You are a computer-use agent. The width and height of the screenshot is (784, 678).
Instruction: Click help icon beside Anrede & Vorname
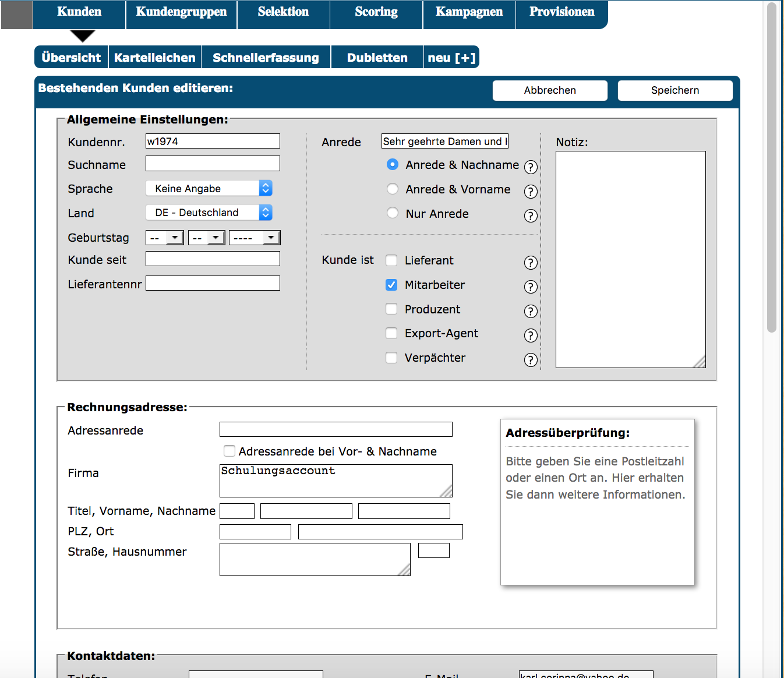530,192
